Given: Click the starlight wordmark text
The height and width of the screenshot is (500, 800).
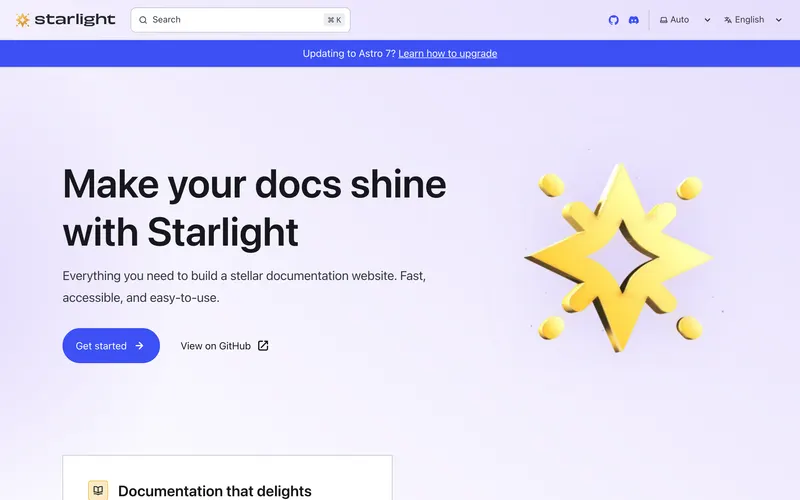Looking at the screenshot, I should point(75,20).
